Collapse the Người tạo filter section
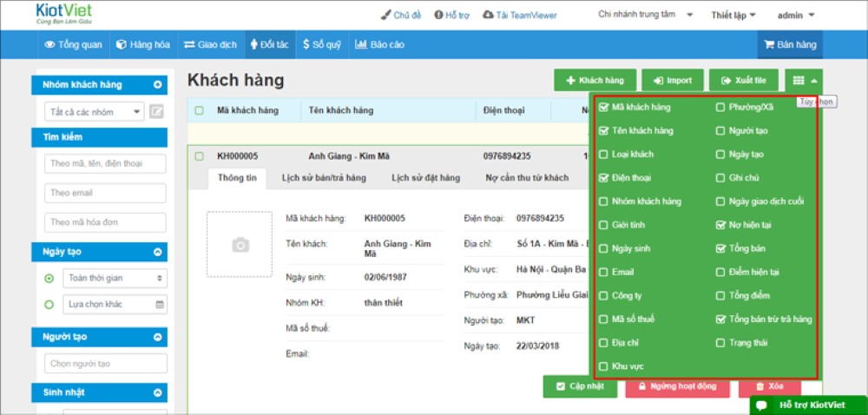Viewport: 868px width, 415px height. [158, 337]
